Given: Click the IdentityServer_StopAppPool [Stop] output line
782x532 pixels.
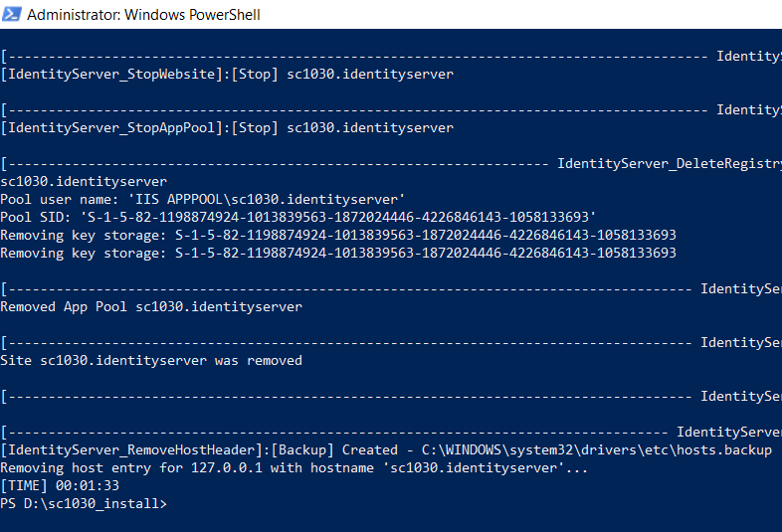Looking at the screenshot, I should point(227,128).
